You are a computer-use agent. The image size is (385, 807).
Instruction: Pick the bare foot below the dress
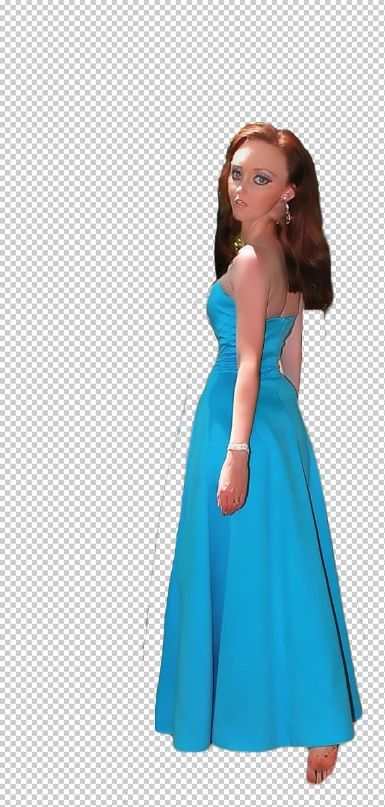(322, 764)
